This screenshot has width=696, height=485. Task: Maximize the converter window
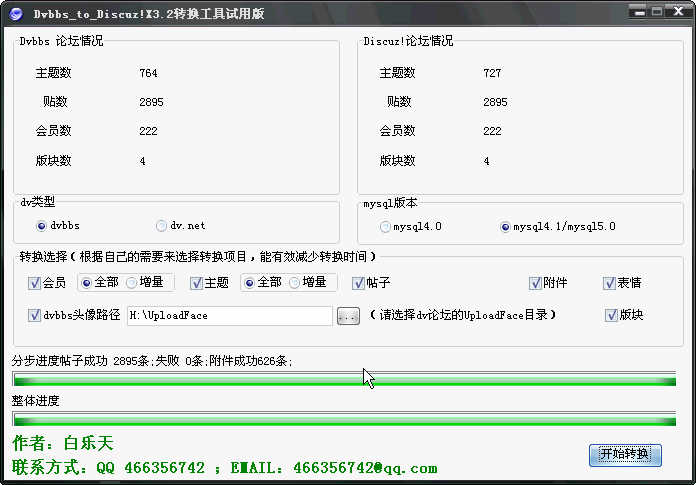(657, 12)
